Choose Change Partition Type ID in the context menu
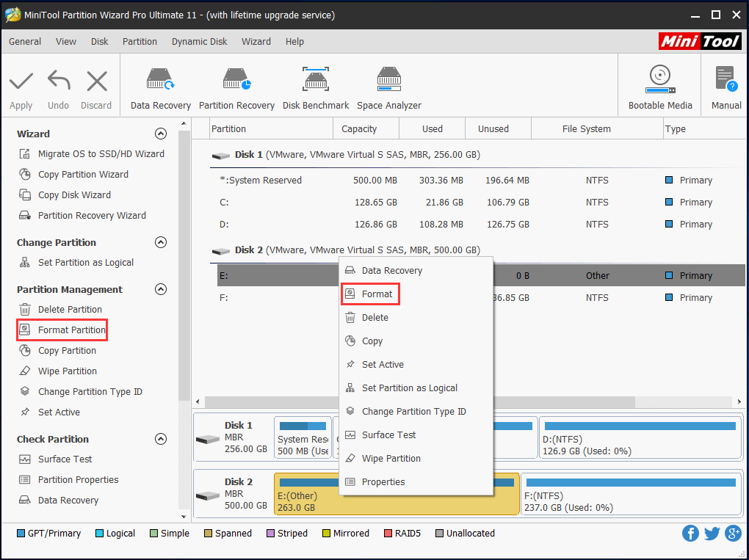Viewport: 749px width, 560px height. [x=416, y=412]
